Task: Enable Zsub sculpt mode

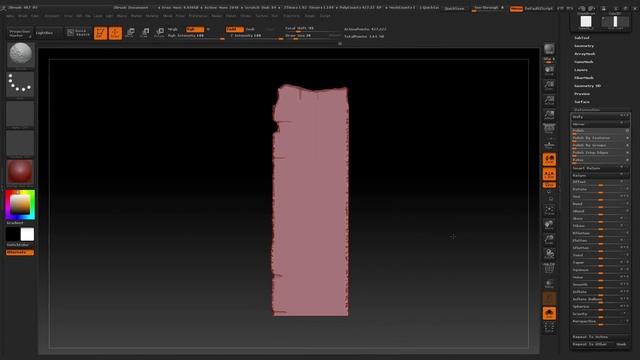Action: 250,29
